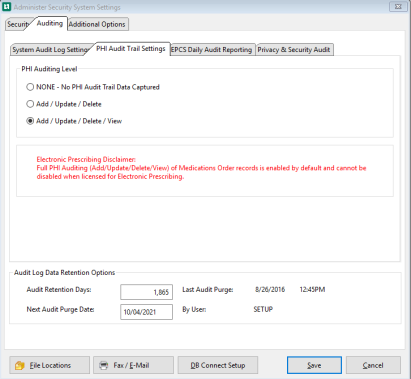Click the Last Audit Purge label
Viewport: 411px width, 379px height.
point(208,289)
